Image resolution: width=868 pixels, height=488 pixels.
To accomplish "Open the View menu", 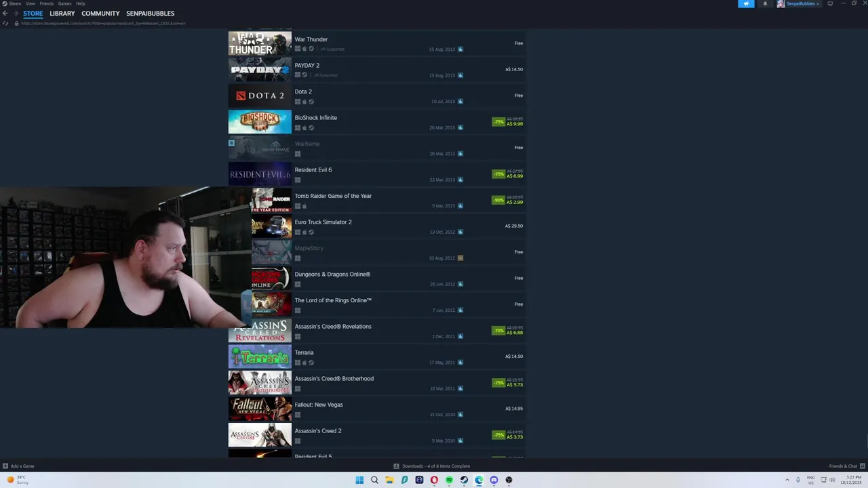I will pyautogui.click(x=31, y=3).
